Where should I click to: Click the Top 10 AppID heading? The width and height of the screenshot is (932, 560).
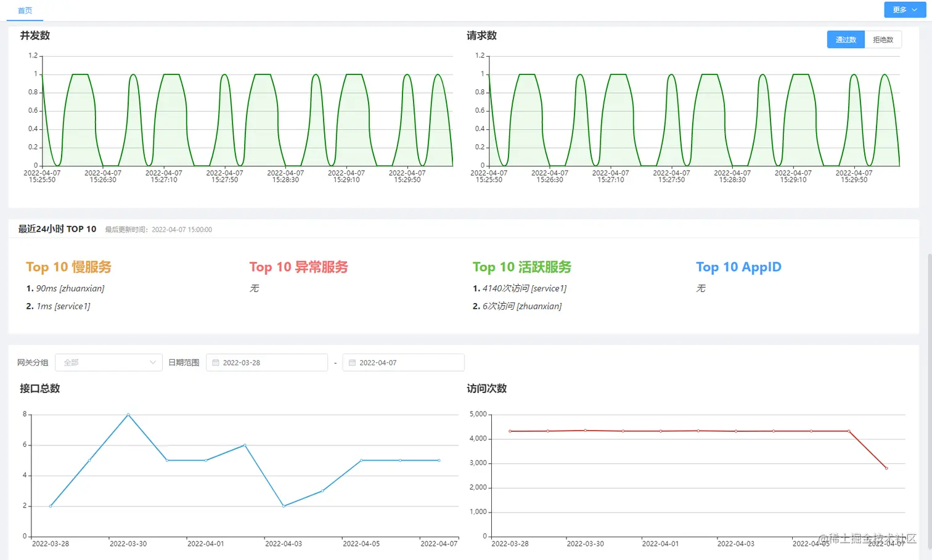tap(738, 267)
